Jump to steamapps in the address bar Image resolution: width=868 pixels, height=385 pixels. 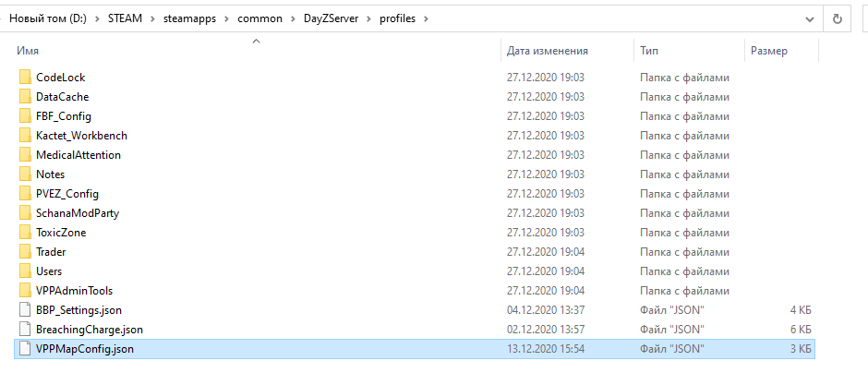point(189,18)
